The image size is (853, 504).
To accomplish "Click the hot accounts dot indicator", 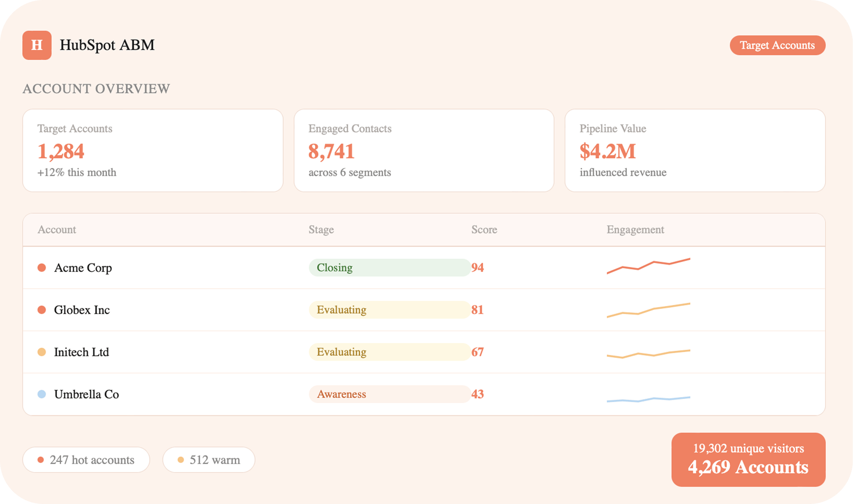I will tap(41, 460).
